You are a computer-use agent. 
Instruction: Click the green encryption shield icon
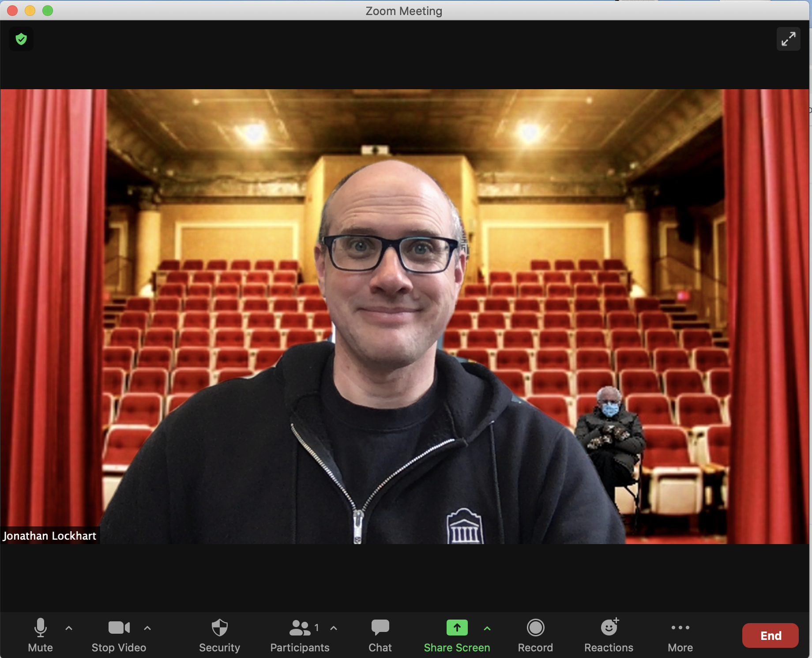(x=21, y=39)
